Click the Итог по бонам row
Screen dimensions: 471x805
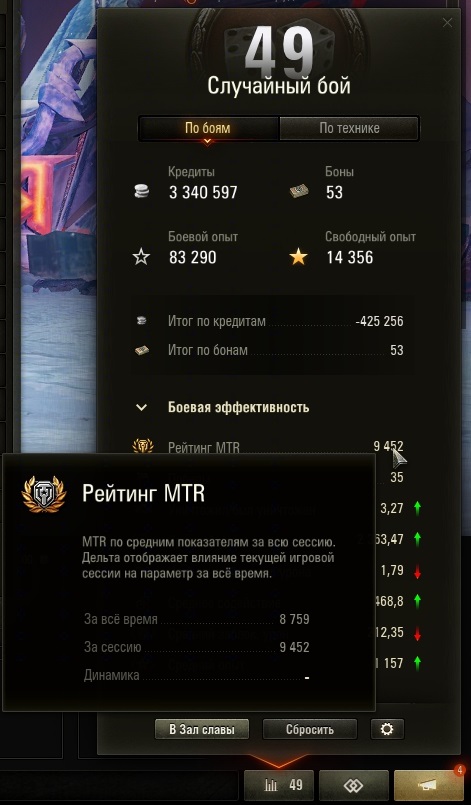coord(270,350)
